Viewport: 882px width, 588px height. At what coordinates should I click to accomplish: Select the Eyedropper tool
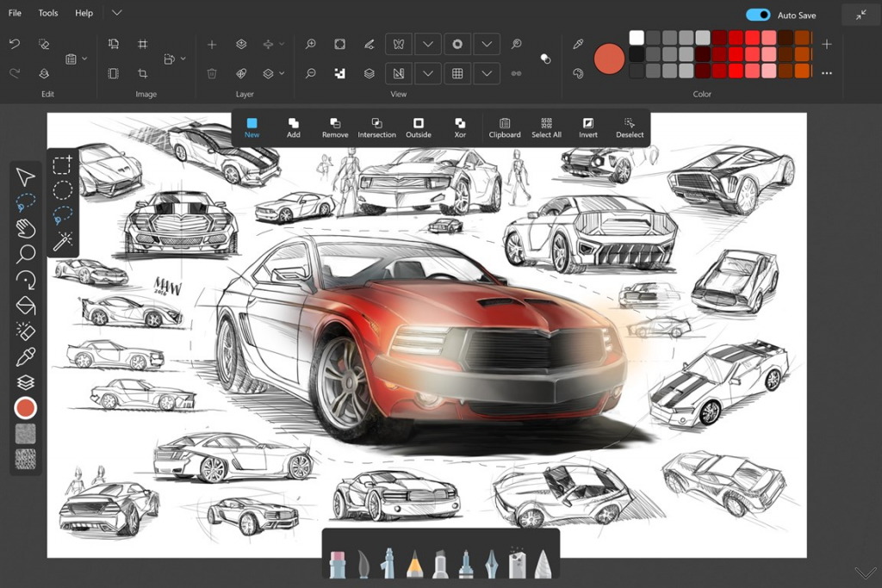(27, 356)
